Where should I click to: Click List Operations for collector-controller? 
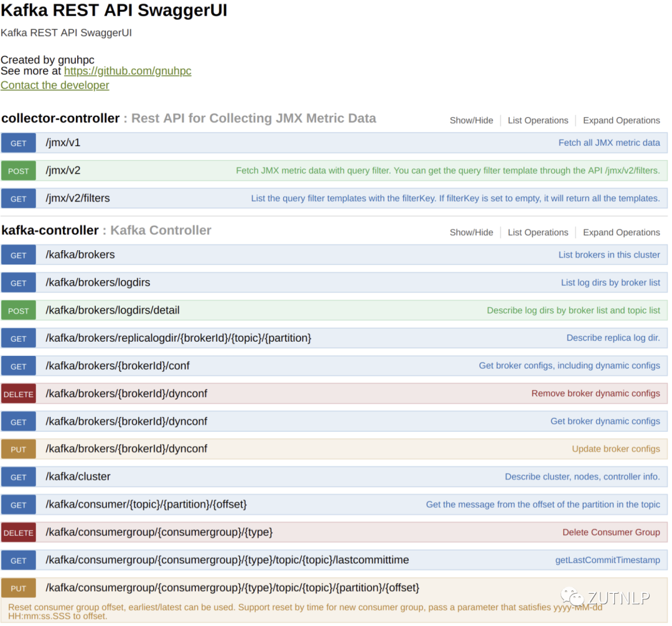pos(538,120)
